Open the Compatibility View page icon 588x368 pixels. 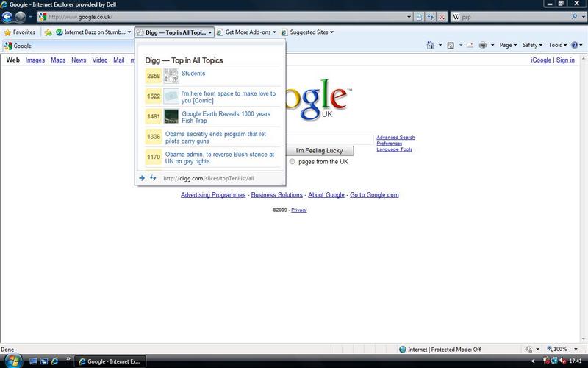(419, 17)
